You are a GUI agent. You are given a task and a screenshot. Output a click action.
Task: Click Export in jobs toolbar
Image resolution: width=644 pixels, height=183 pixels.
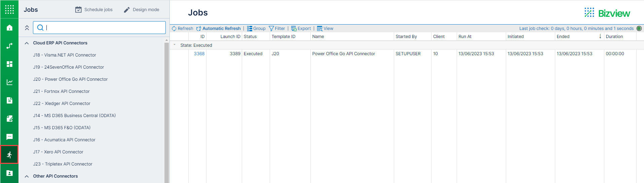(301, 29)
